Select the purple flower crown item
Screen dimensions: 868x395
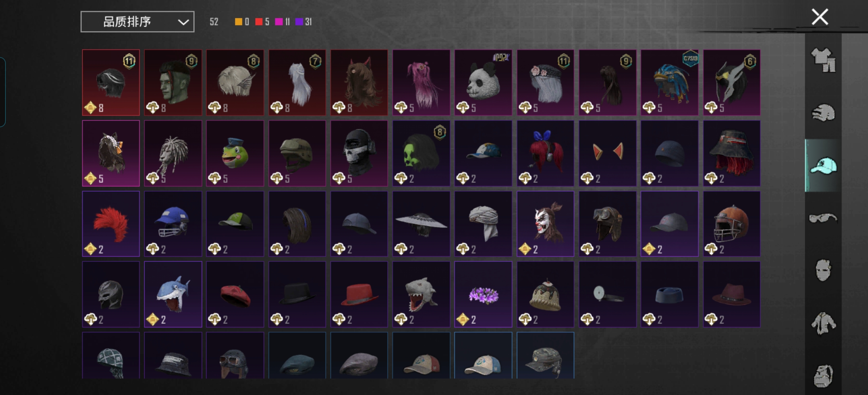click(x=483, y=294)
